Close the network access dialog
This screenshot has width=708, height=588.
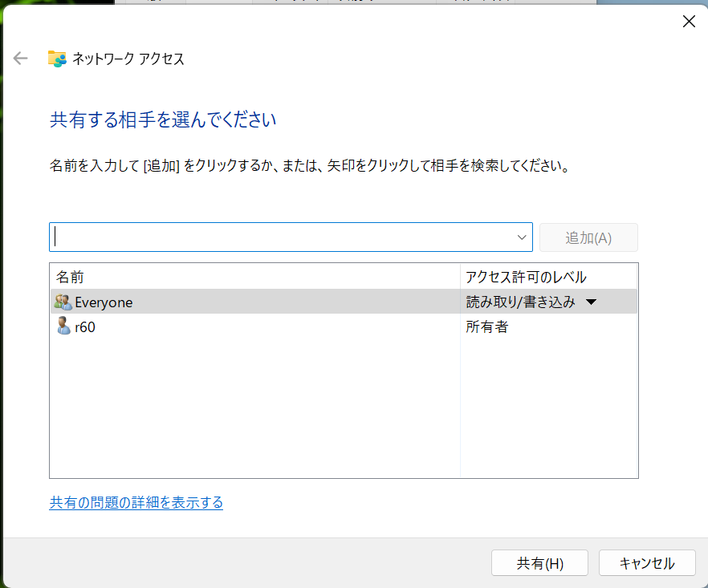click(688, 22)
